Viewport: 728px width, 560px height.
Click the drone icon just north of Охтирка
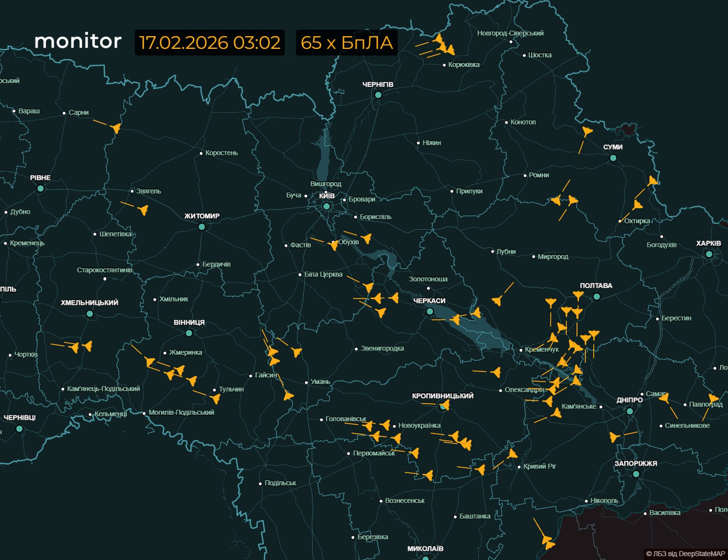pos(638,205)
